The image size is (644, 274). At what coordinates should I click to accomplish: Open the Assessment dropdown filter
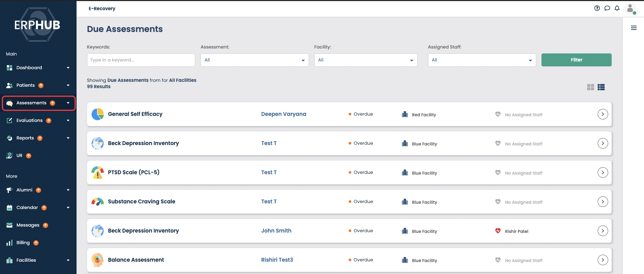(x=255, y=60)
